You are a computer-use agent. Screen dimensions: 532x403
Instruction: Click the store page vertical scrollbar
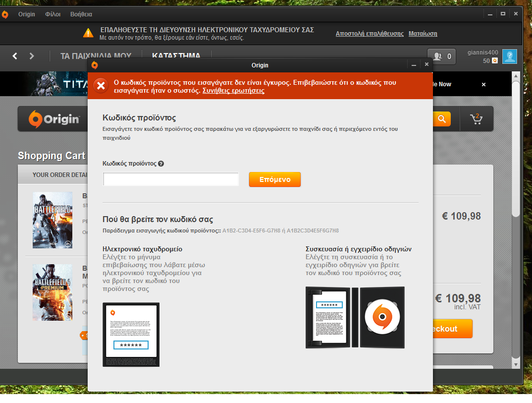[x=516, y=148]
